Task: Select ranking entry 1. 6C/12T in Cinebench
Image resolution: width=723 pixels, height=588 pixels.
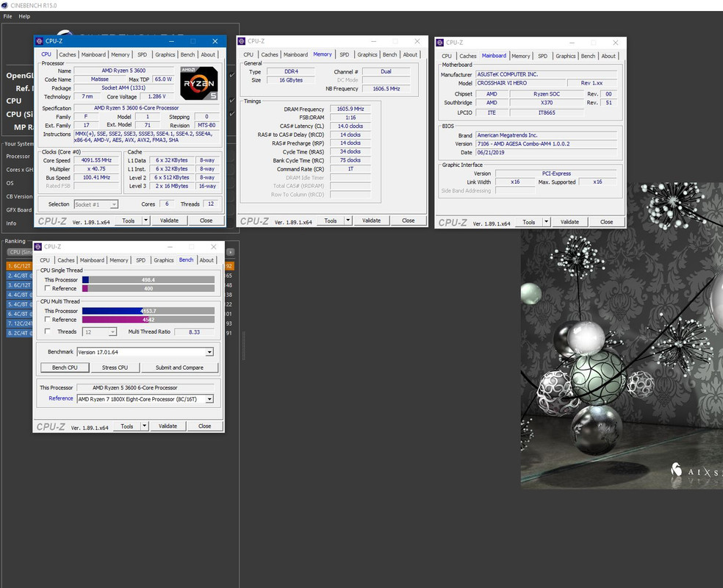Action: click(x=19, y=266)
